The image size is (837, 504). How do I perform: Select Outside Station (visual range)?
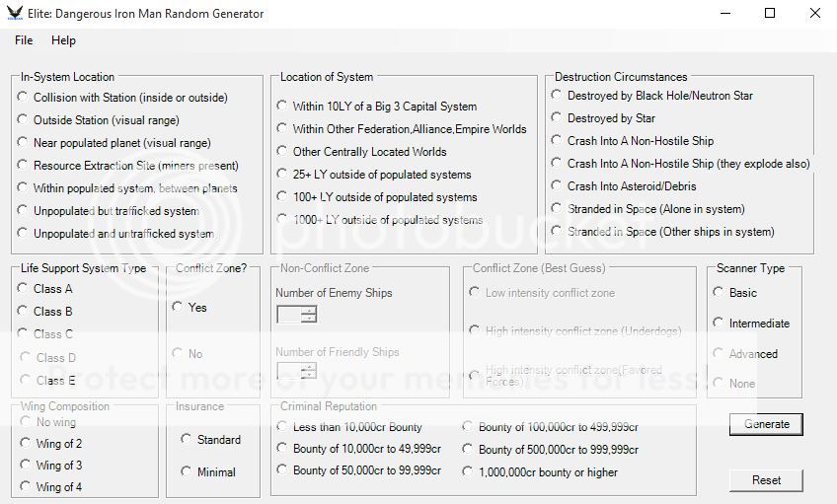[x=99, y=120]
